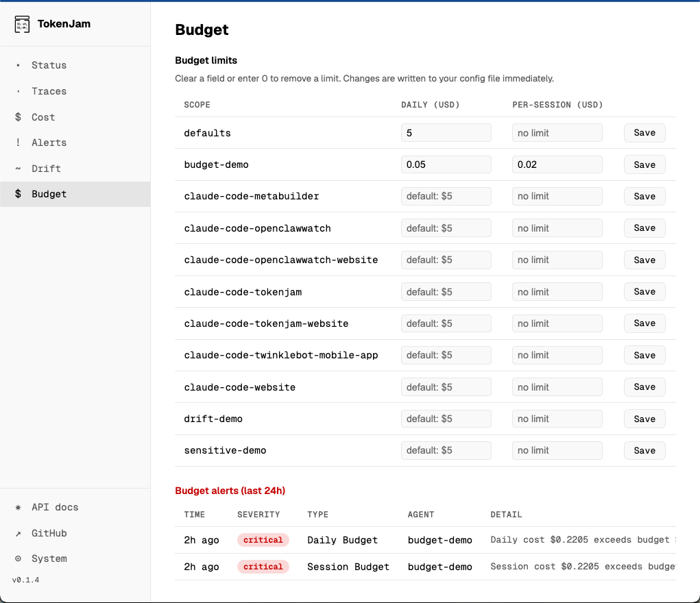Focus drift-demo daily limit field
The height and width of the screenshot is (603, 700).
pyautogui.click(x=446, y=419)
